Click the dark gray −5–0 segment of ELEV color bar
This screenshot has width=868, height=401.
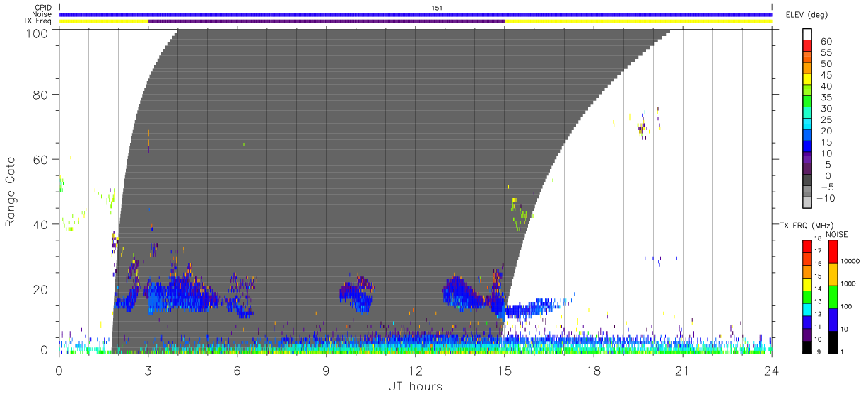point(807,180)
